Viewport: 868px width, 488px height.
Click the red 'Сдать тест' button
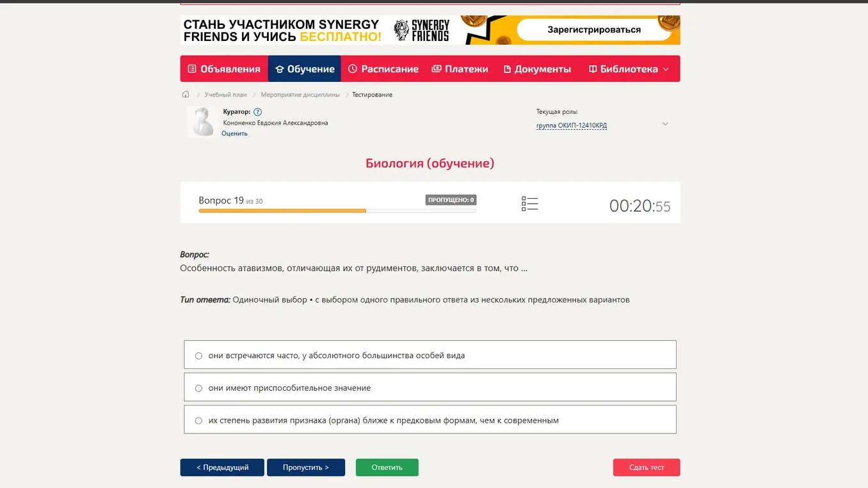point(647,468)
